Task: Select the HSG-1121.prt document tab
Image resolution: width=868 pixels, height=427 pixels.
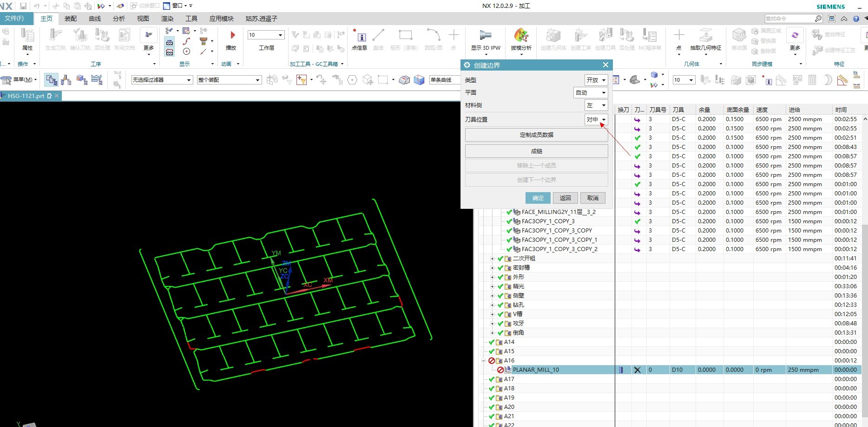Action: click(x=30, y=96)
